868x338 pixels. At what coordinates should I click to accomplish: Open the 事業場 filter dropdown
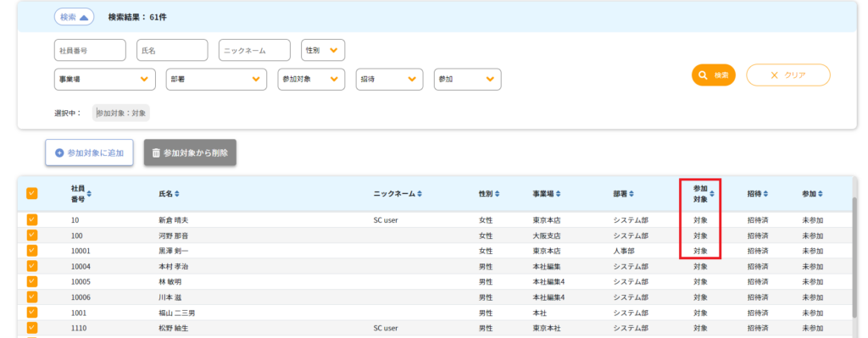pos(104,79)
